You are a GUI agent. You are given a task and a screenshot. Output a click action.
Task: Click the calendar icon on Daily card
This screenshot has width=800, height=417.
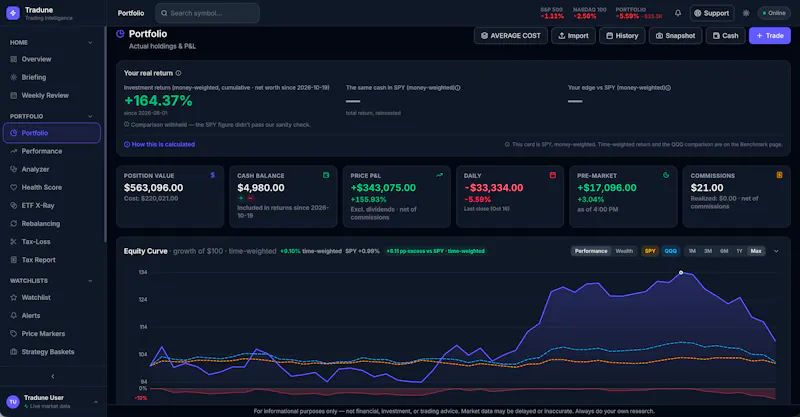tap(553, 175)
